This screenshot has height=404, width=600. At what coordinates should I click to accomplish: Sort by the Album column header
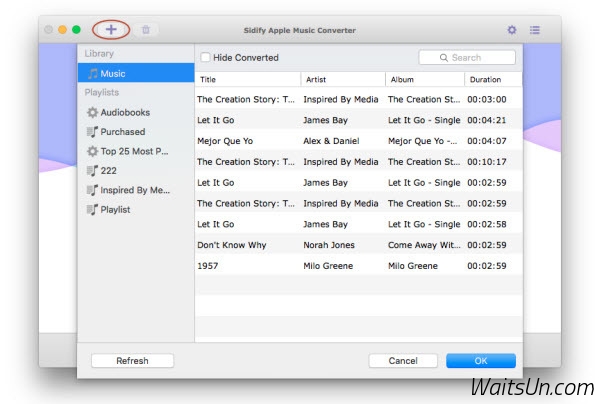coord(425,80)
